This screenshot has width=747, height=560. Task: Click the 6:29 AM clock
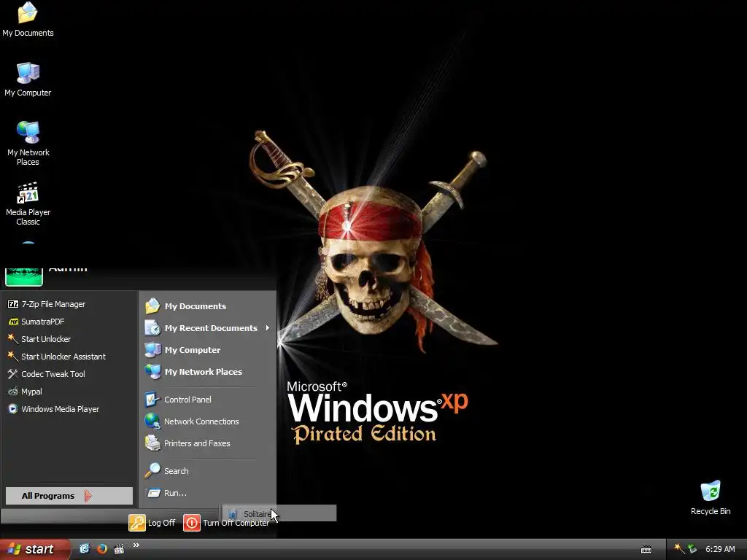pyautogui.click(x=720, y=549)
